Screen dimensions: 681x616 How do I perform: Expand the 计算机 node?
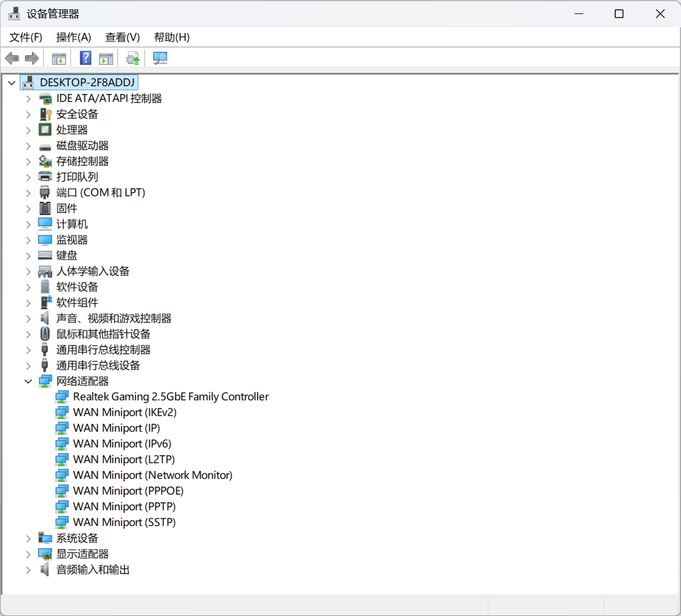coord(28,224)
